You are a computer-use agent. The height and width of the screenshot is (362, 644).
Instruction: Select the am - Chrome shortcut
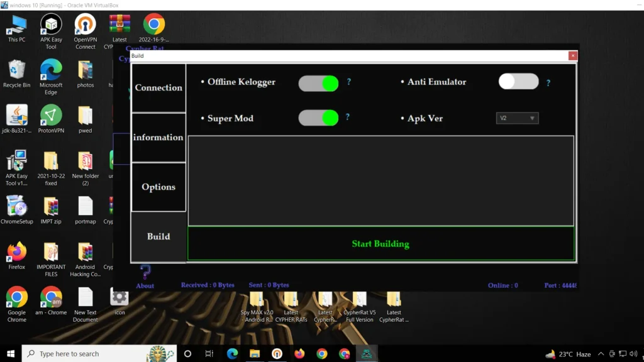tap(51, 301)
